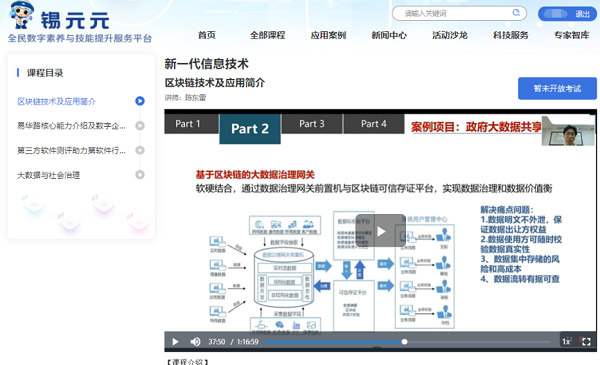This screenshot has height=365, width=600.
Task: Open the 1x playback speed selector
Action: pos(566,342)
